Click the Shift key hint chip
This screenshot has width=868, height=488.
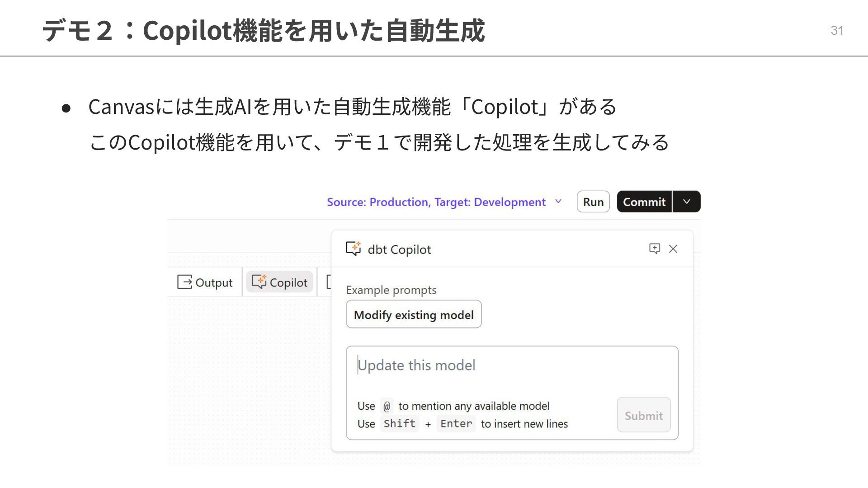[399, 424]
